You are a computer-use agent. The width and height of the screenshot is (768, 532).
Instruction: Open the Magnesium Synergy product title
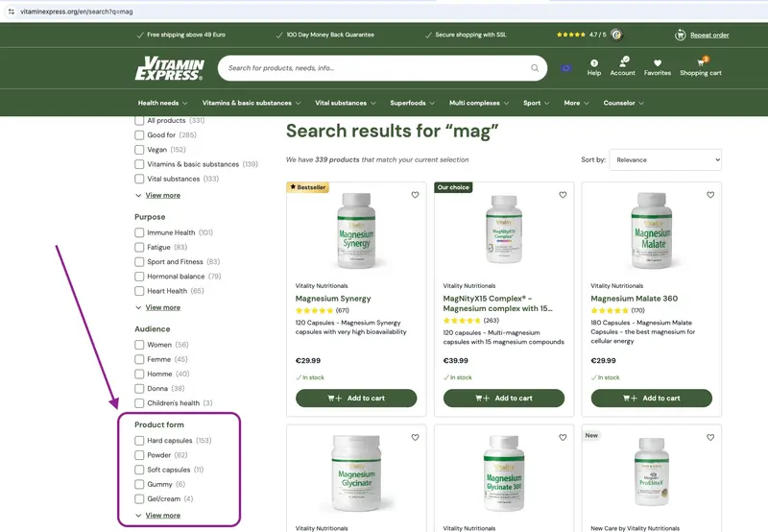tap(333, 299)
